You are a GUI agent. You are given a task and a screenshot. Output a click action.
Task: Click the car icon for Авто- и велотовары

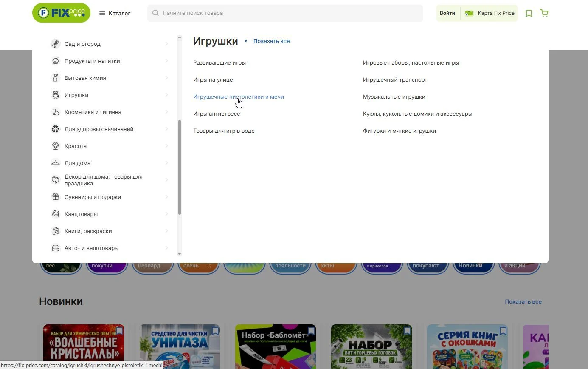tap(56, 248)
